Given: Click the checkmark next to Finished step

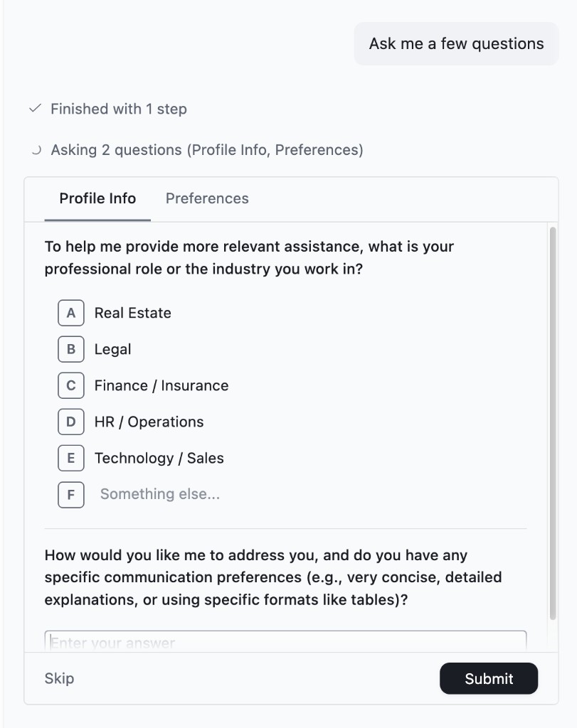Looking at the screenshot, I should click(35, 109).
